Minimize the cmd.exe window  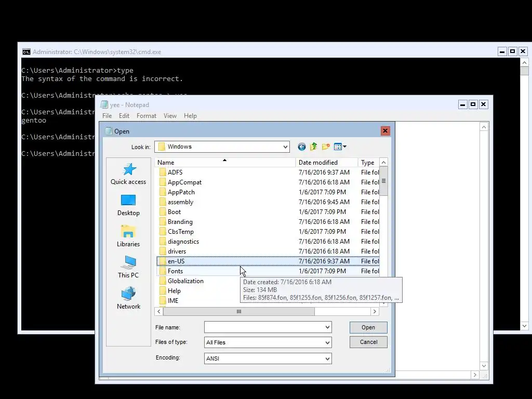502,51
